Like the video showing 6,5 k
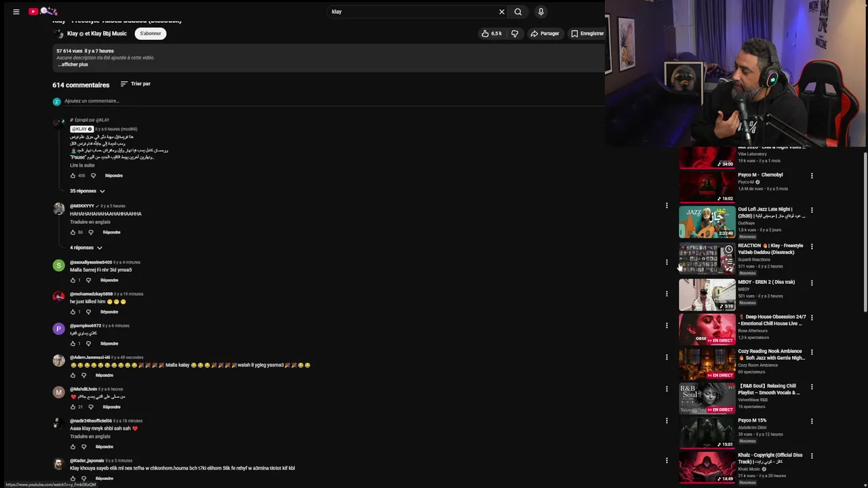Screen dimensions: 868x488 pos(491,33)
